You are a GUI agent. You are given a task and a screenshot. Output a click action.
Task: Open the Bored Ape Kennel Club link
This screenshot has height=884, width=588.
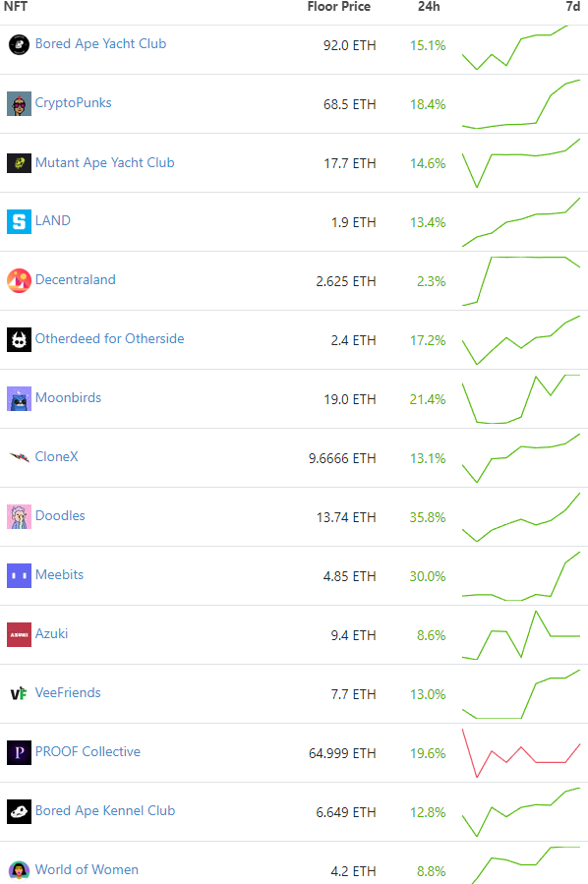(x=105, y=810)
